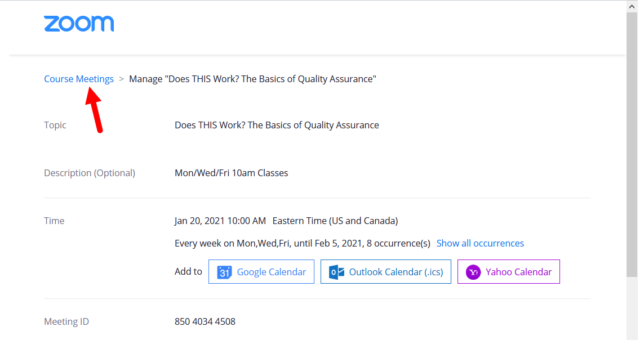Click the vertical scrollbar thumb
Image resolution: width=644 pixels, height=340 pixels.
632,144
